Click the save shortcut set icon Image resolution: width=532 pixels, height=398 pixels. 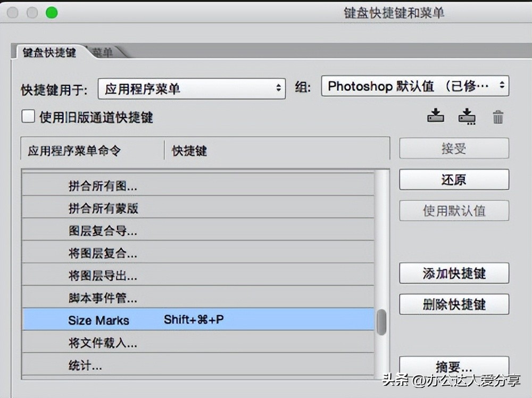435,116
